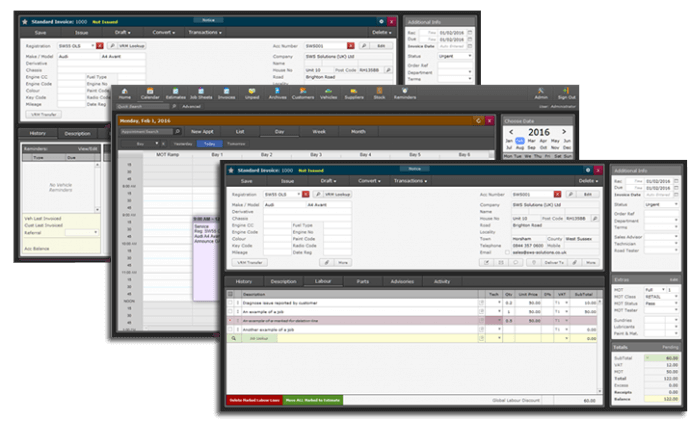Viewport: 690px width, 421px height.
Task: Click Move ALL Marked to Estimate button
Action: coord(312,400)
